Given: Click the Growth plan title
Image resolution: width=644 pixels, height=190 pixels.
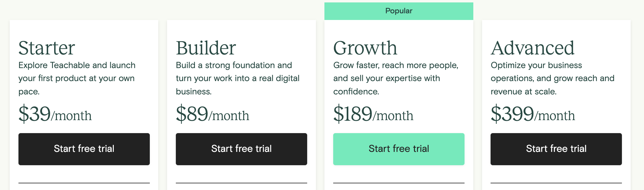Looking at the screenshot, I should point(365,48).
